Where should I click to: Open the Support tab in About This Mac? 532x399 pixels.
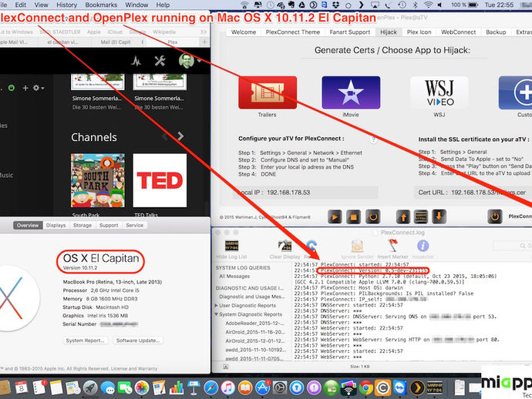tap(109, 226)
